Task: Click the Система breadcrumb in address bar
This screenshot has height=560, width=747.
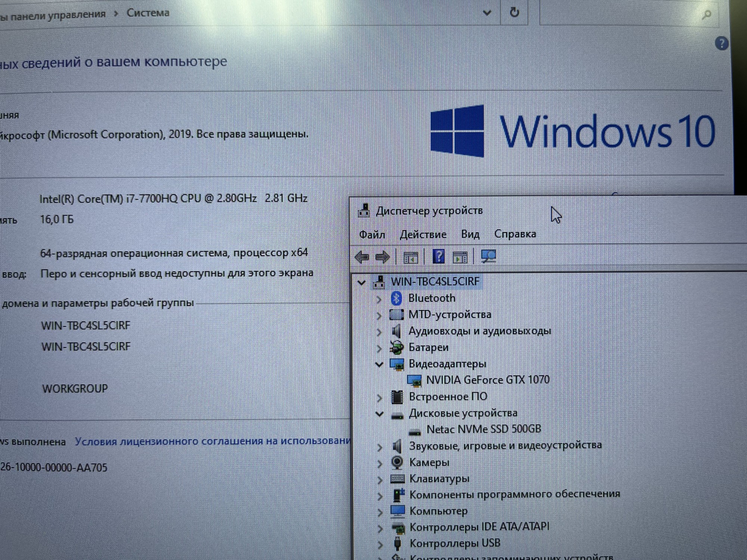Action: pos(148,13)
